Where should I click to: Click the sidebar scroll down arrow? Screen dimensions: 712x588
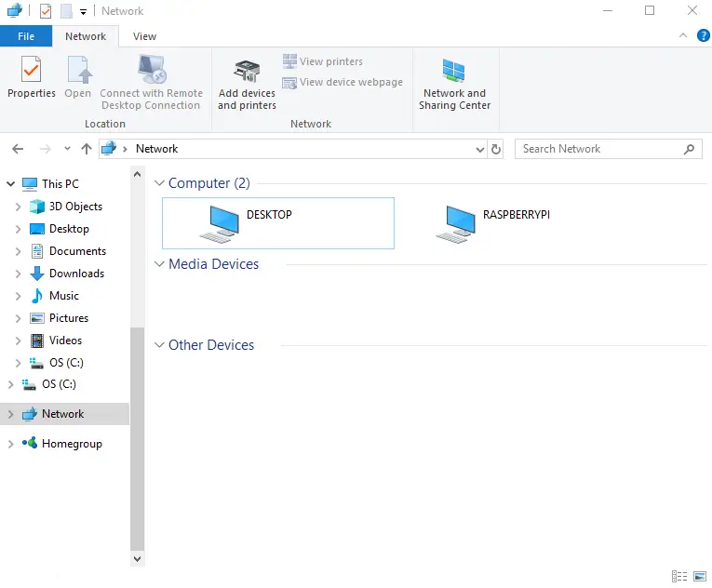(x=137, y=559)
